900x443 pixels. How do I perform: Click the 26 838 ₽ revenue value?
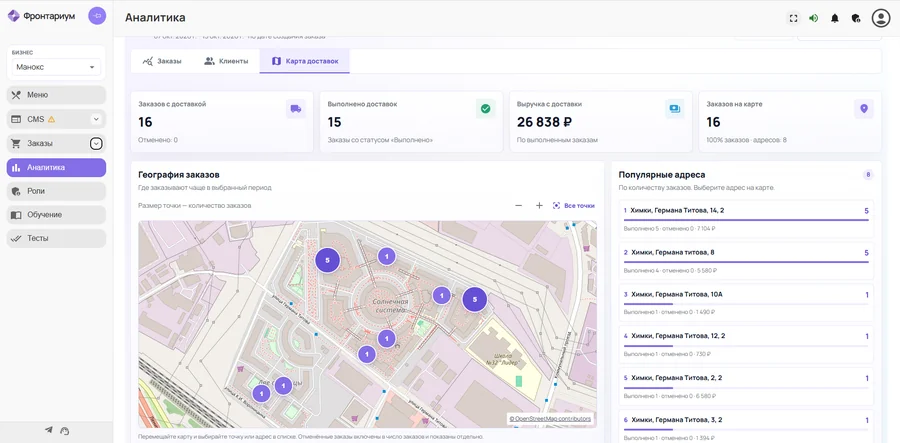point(544,122)
